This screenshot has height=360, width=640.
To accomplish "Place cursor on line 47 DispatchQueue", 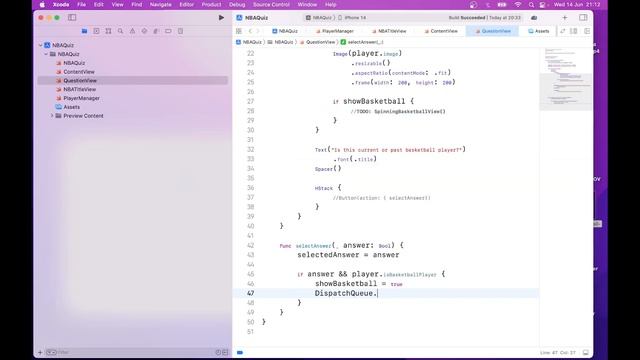I will pos(345,293).
